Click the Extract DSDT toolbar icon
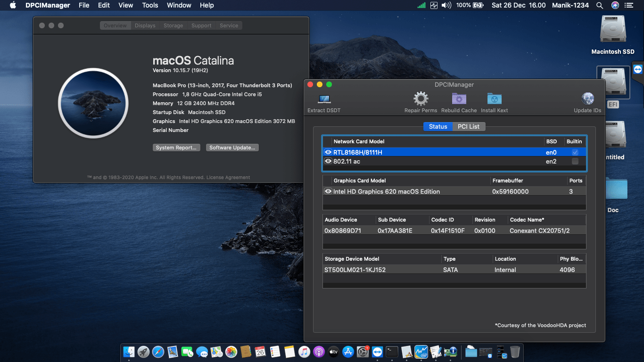The width and height of the screenshot is (644, 362). [x=324, y=99]
